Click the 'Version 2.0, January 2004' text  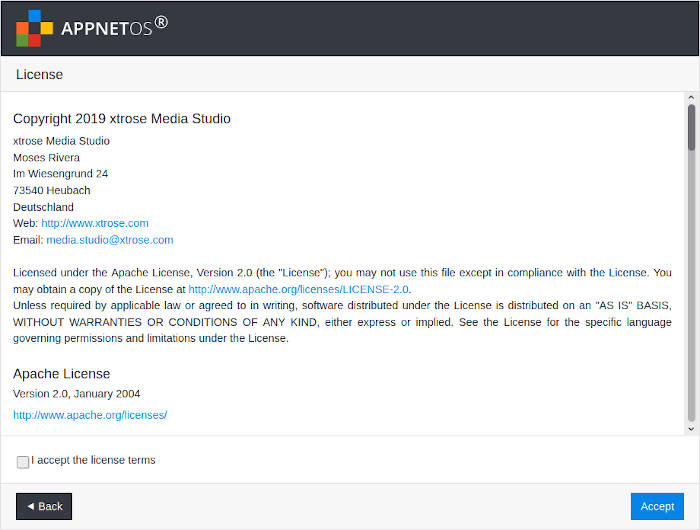pyautogui.click(x=76, y=394)
